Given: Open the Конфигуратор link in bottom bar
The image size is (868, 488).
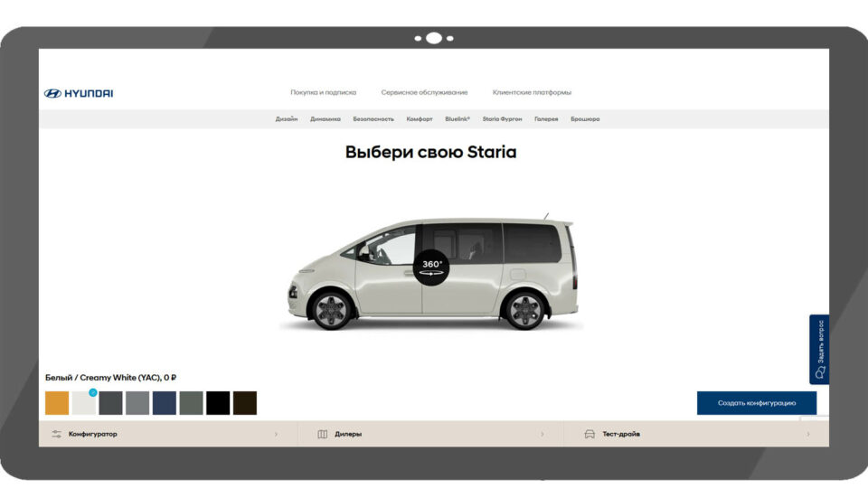Looking at the screenshot, I should click(92, 435).
